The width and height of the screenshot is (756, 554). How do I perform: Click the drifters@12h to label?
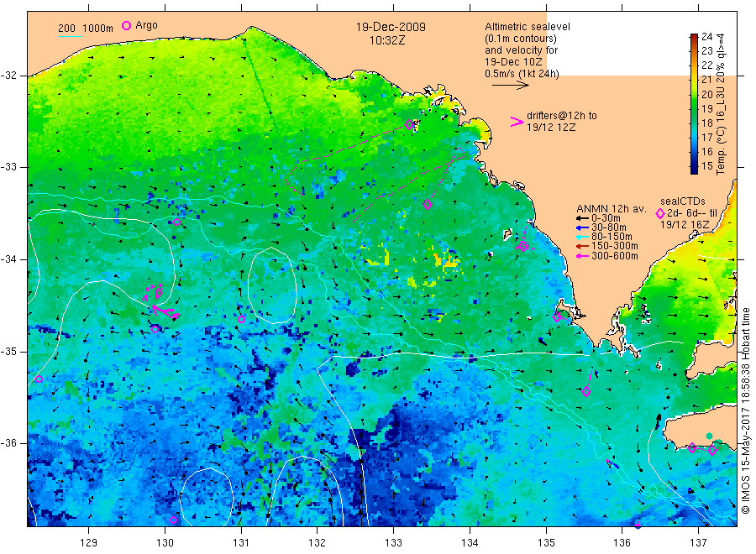point(562,116)
